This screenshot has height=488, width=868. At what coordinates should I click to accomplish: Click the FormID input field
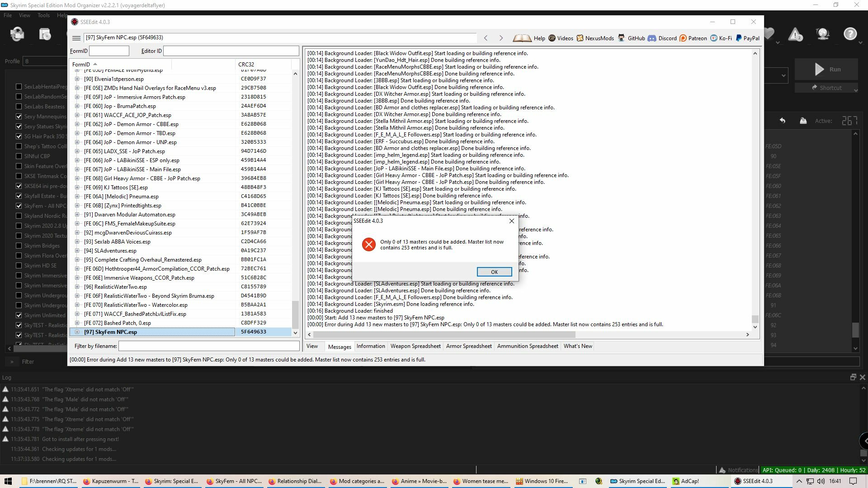click(109, 51)
